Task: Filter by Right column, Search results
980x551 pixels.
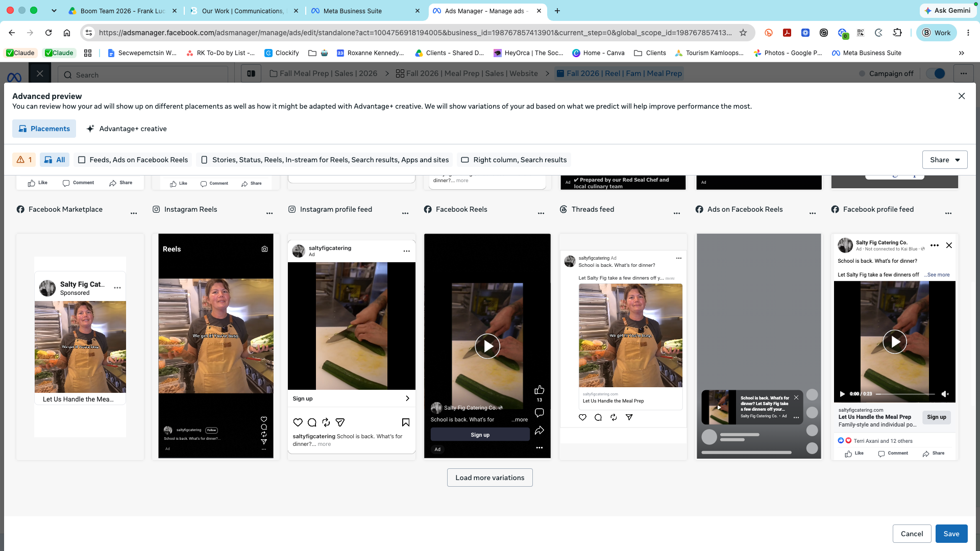Action: (514, 160)
